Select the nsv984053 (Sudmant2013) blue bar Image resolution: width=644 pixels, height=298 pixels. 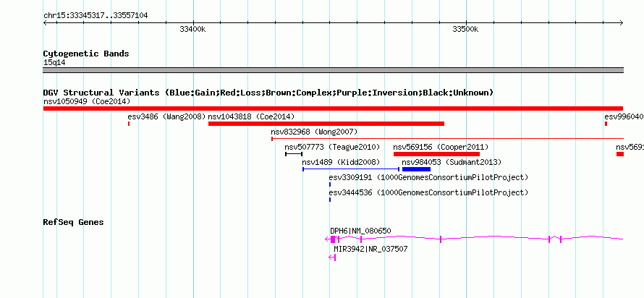[x=416, y=169]
